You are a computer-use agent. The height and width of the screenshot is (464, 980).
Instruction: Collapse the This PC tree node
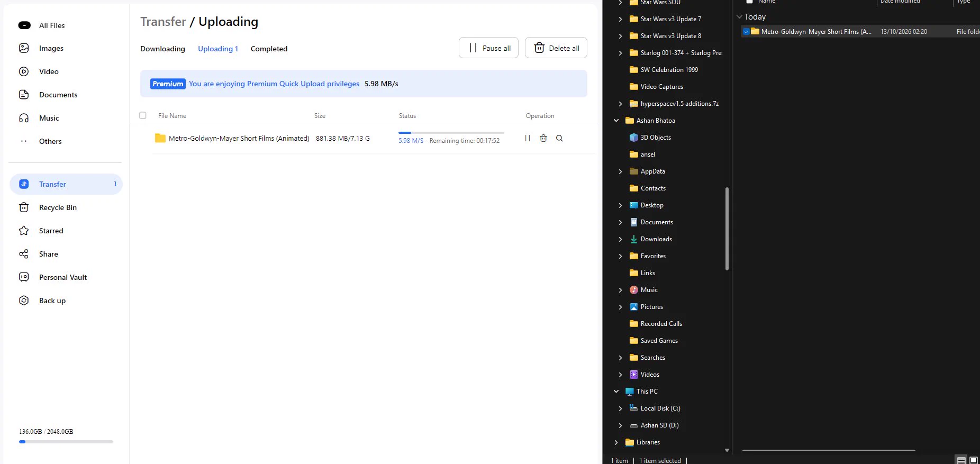616,392
